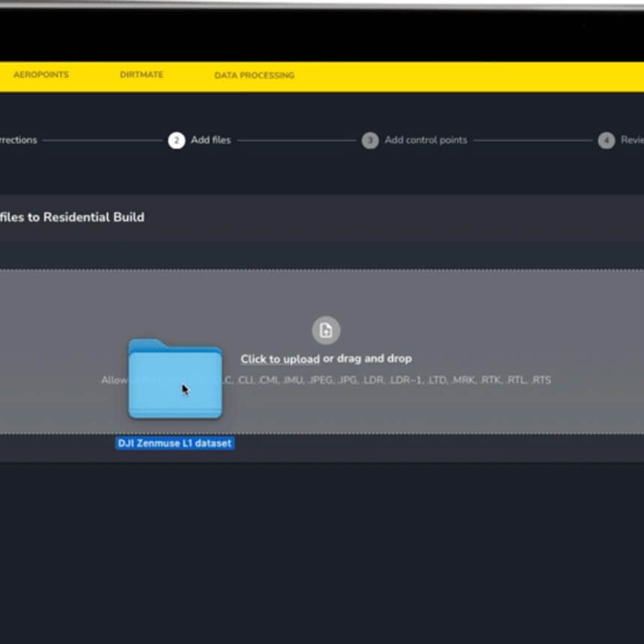The height and width of the screenshot is (644, 644).
Task: Click the "or drag and drop" text
Action: click(368, 359)
